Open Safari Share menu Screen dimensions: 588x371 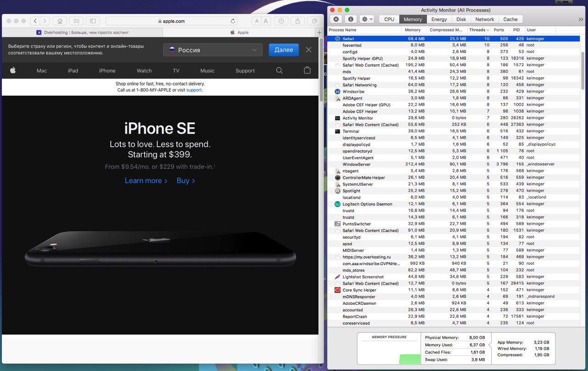coord(298,21)
